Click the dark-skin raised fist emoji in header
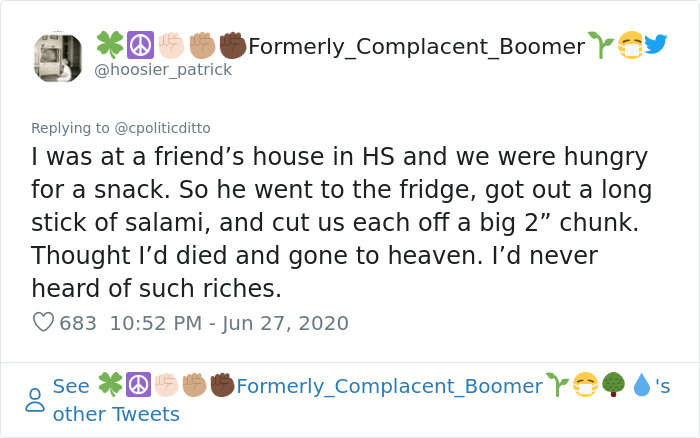This screenshot has height=438, width=700. (x=233, y=45)
